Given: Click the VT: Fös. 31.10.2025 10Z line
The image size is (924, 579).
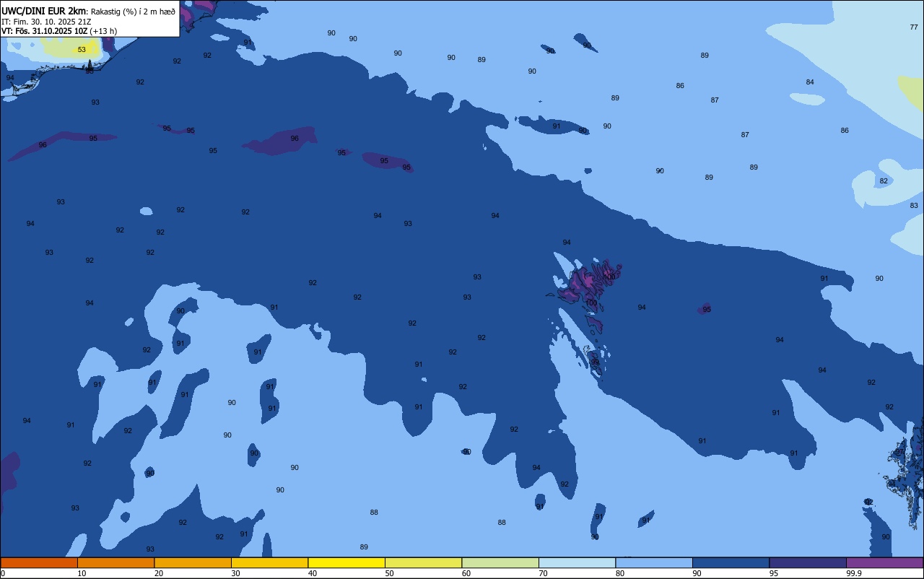Looking at the screenshot, I should point(44,31).
